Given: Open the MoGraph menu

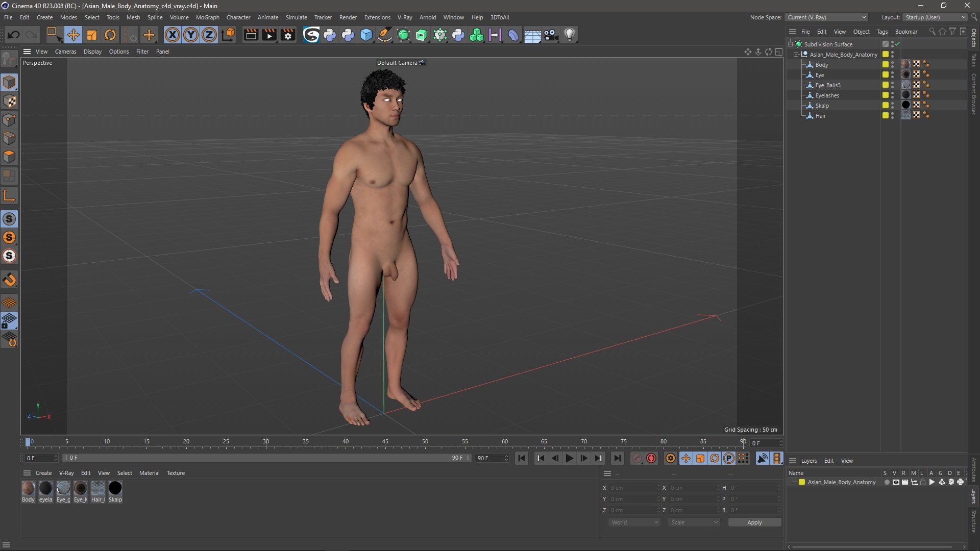Looking at the screenshot, I should point(207,17).
